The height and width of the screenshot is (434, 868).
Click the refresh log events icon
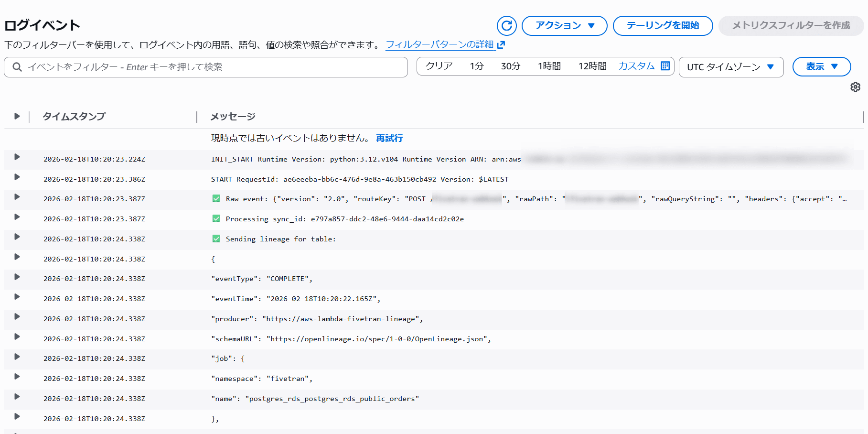(506, 26)
